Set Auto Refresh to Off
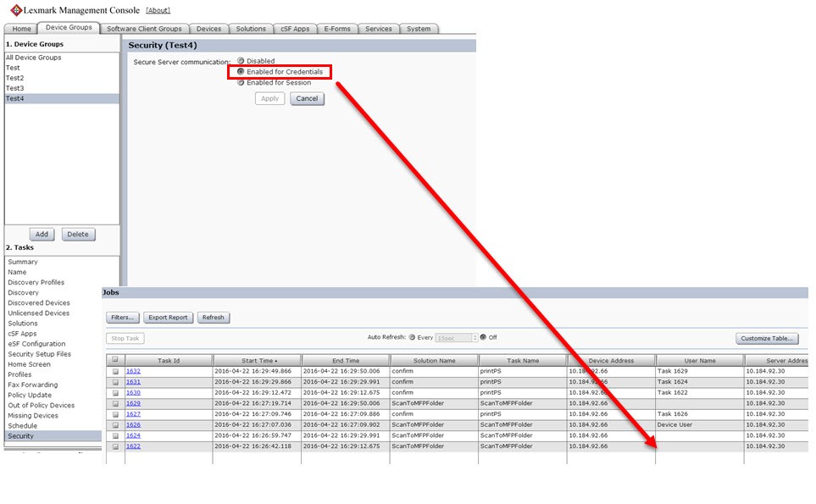816x504 pixels. [483, 337]
